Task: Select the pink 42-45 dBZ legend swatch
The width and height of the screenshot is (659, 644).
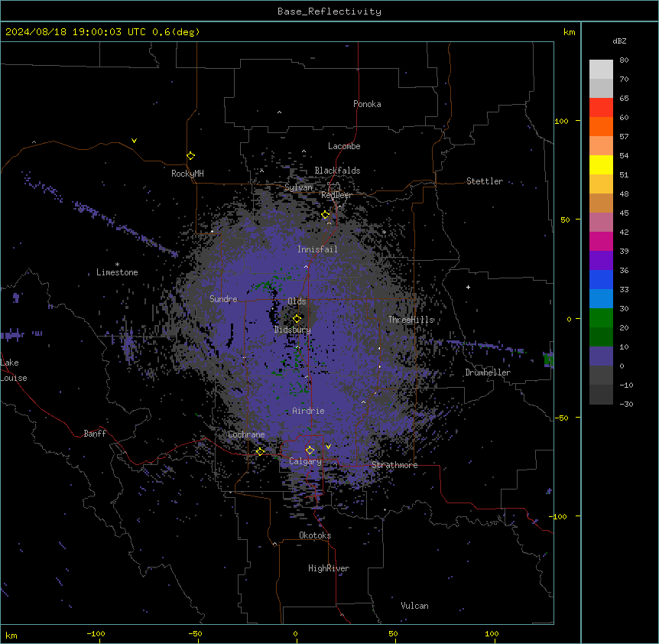Action: tap(601, 223)
